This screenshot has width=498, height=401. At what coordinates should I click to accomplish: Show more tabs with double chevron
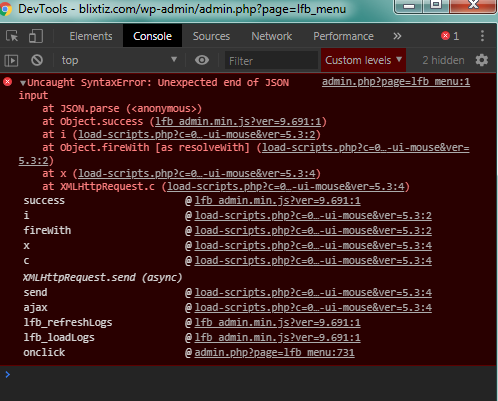coord(397,36)
